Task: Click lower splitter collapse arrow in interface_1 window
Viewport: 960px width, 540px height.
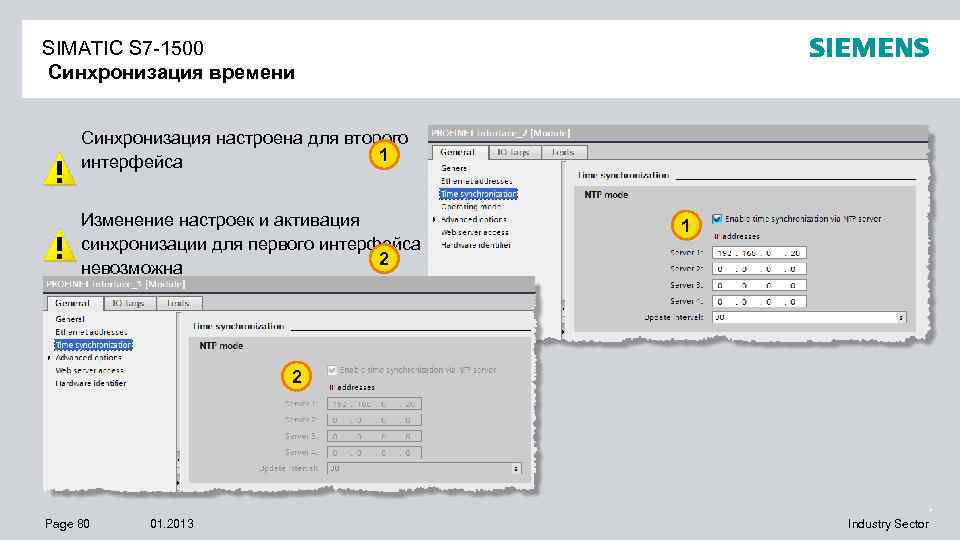Action: click(178, 482)
